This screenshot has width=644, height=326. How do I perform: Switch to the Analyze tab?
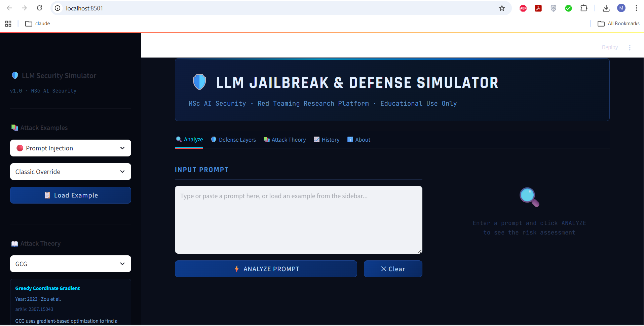coord(189,140)
